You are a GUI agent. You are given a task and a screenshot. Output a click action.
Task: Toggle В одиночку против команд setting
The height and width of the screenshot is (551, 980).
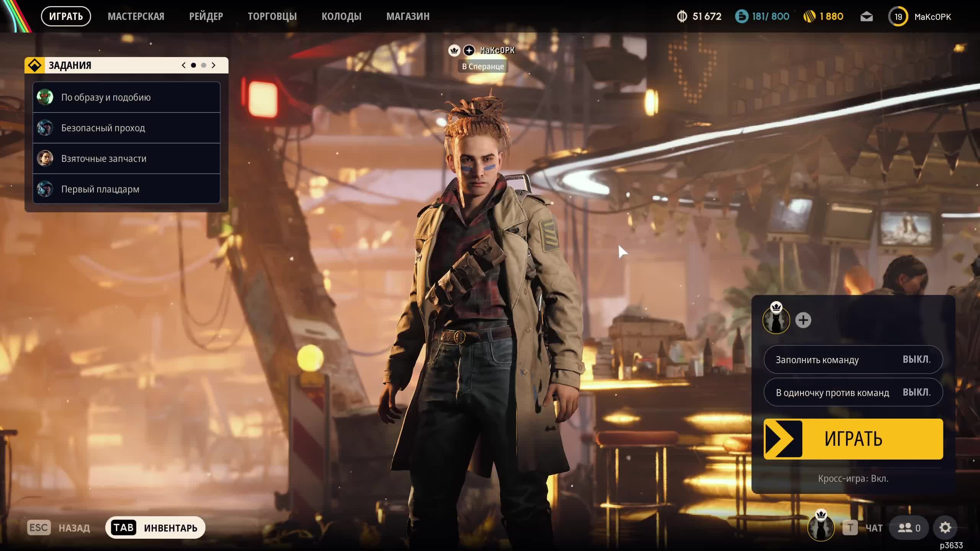853,392
